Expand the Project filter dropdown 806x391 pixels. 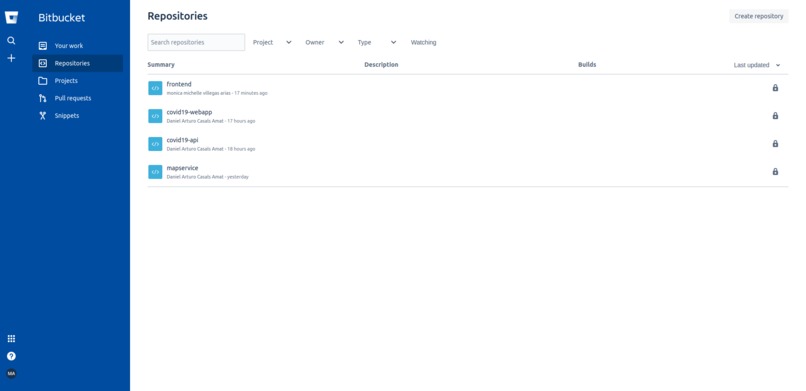coord(272,42)
